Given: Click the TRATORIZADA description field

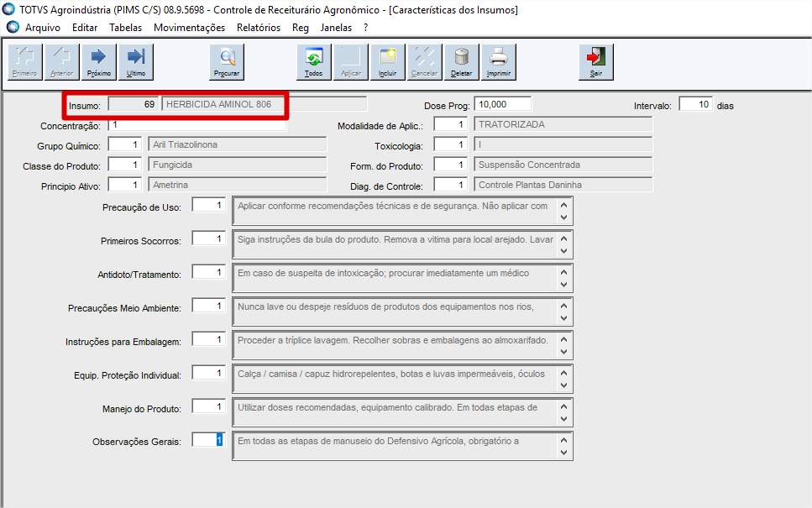Looking at the screenshot, I should click(563, 124).
